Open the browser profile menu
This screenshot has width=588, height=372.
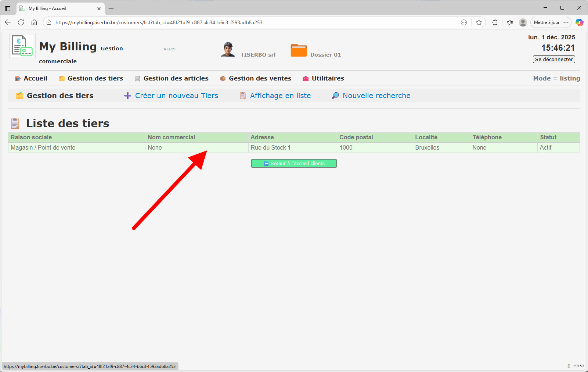pyautogui.click(x=523, y=22)
